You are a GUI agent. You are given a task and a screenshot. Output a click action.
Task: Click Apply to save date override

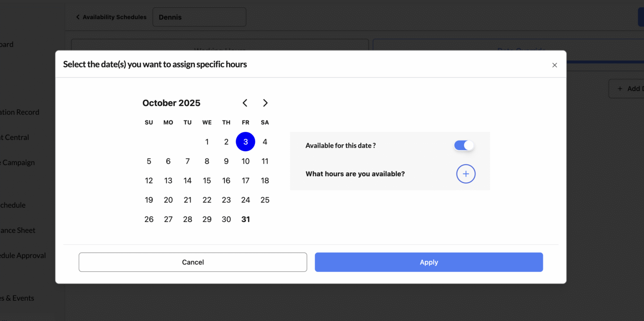point(428,262)
